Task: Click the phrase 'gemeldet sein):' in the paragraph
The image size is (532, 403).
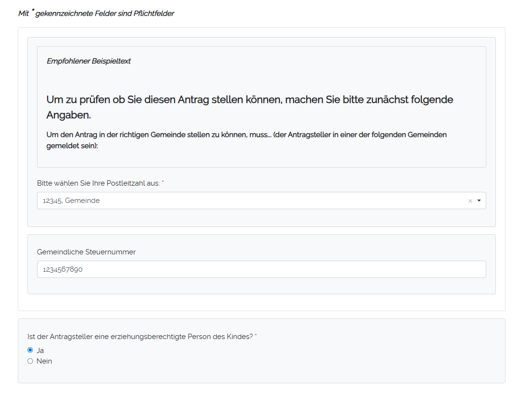Action: coord(72,146)
